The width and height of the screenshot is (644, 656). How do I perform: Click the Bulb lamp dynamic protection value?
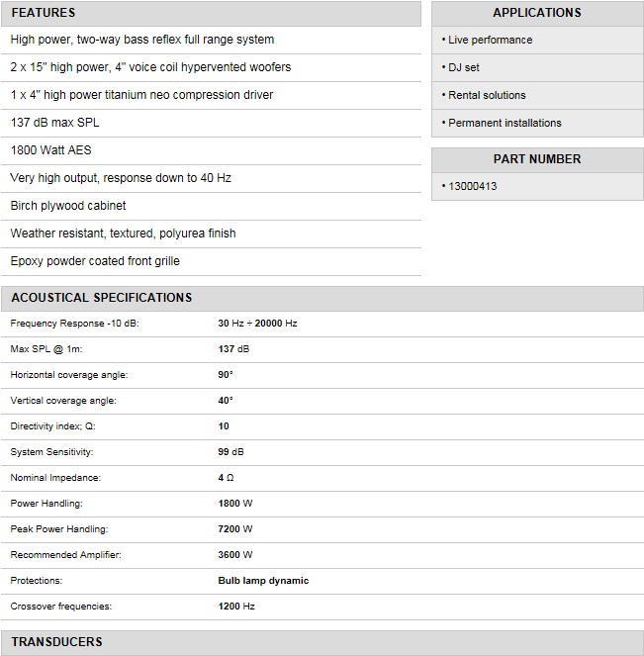263,581
